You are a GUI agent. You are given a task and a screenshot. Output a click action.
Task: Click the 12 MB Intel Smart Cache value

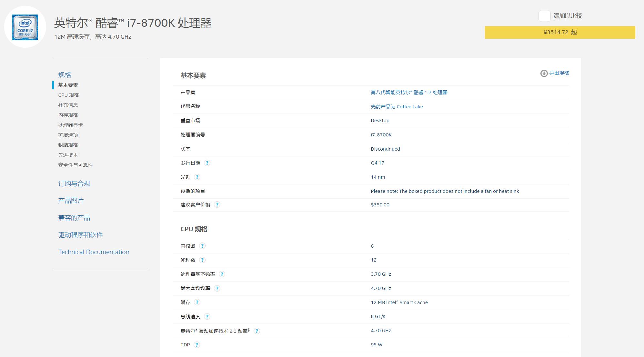pos(399,302)
